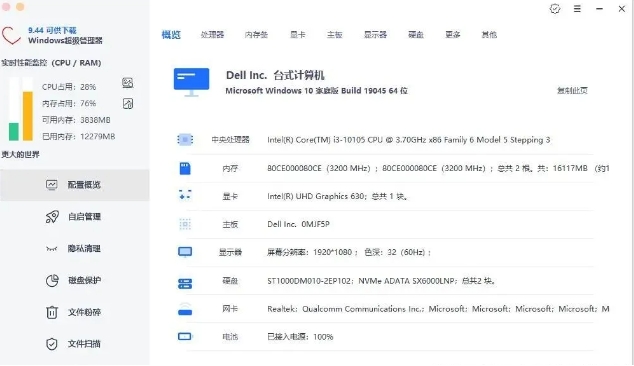The height and width of the screenshot is (366, 634).
Task: Click the 实时性能监控 (CPU / RAM) heading
Action: [x=51, y=63]
